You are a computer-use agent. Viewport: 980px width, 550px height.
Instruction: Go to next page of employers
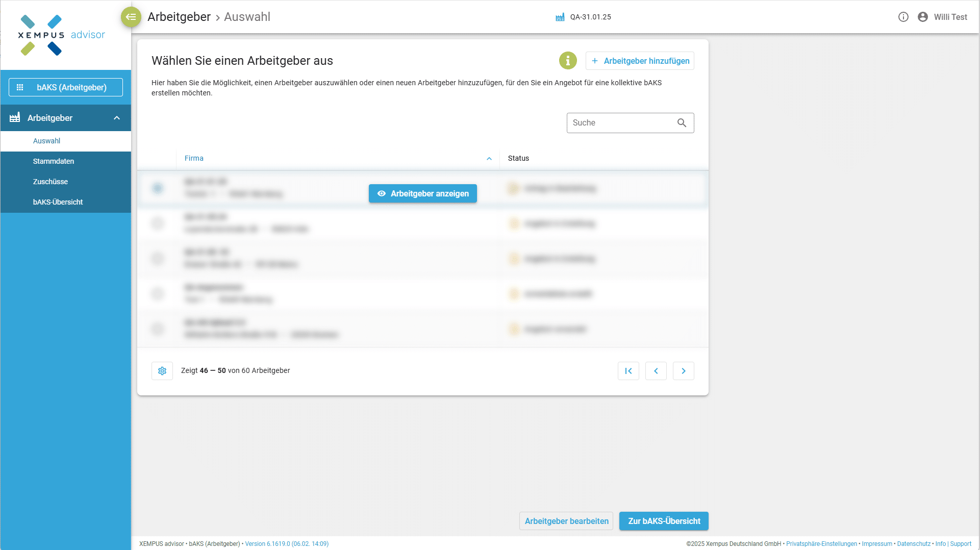tap(684, 371)
